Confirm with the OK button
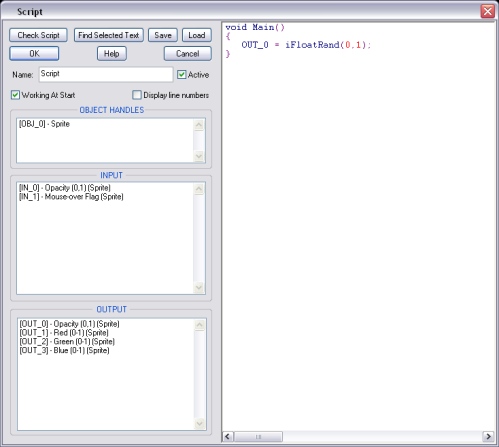Screen dimensions: 499x447 [34, 53]
